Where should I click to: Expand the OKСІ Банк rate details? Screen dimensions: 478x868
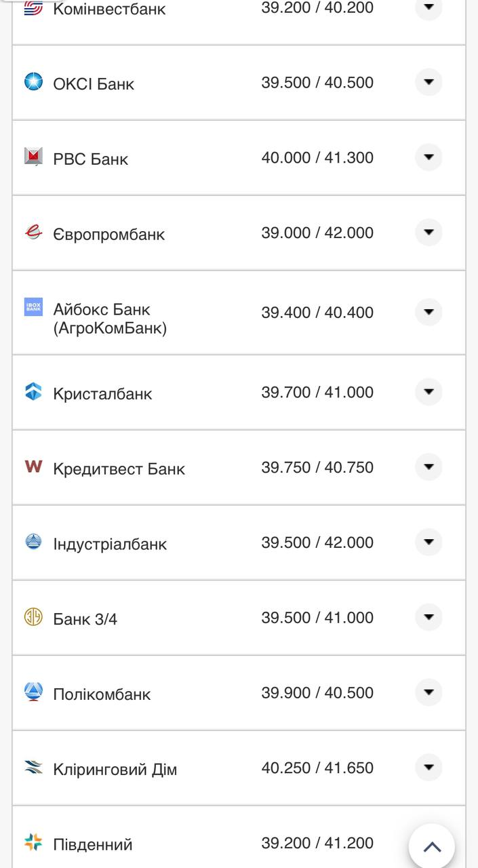click(x=429, y=82)
